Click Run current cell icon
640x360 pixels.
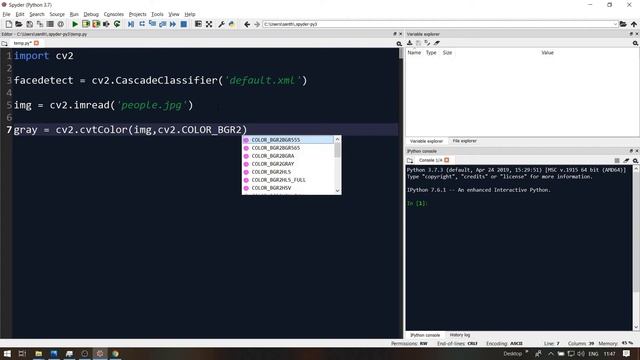coord(86,24)
